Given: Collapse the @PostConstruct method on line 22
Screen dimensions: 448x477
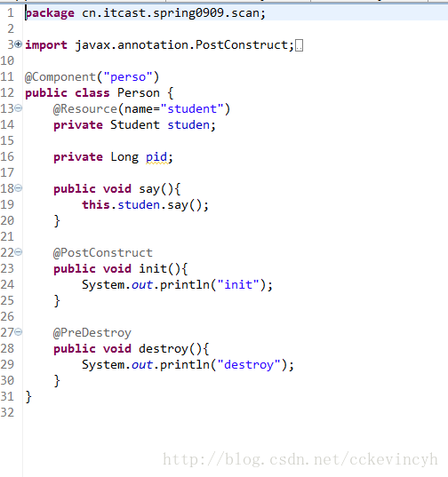Looking at the screenshot, I should pyautogui.click(x=19, y=252).
